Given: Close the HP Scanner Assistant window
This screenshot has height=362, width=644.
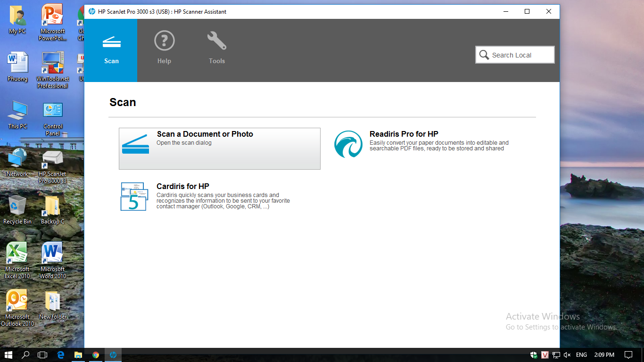Looking at the screenshot, I should [x=549, y=12].
